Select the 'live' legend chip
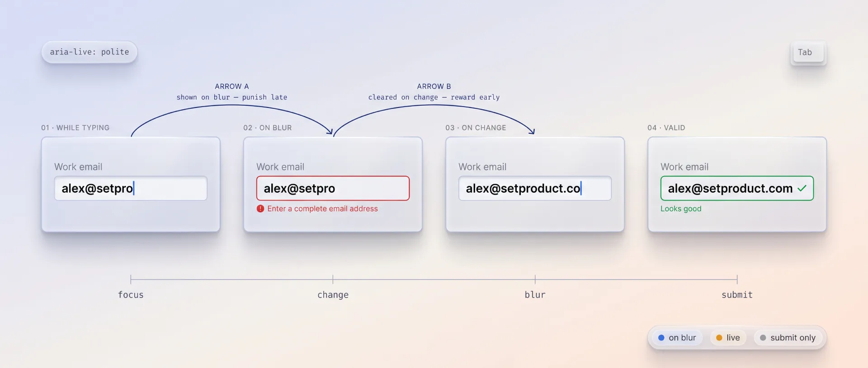868x368 pixels. click(x=728, y=338)
